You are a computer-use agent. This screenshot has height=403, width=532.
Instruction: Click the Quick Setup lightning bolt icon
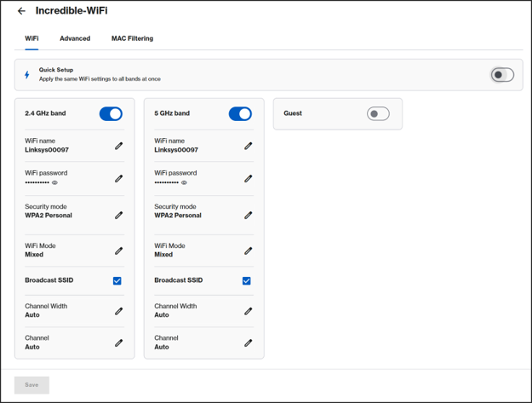coord(26,75)
